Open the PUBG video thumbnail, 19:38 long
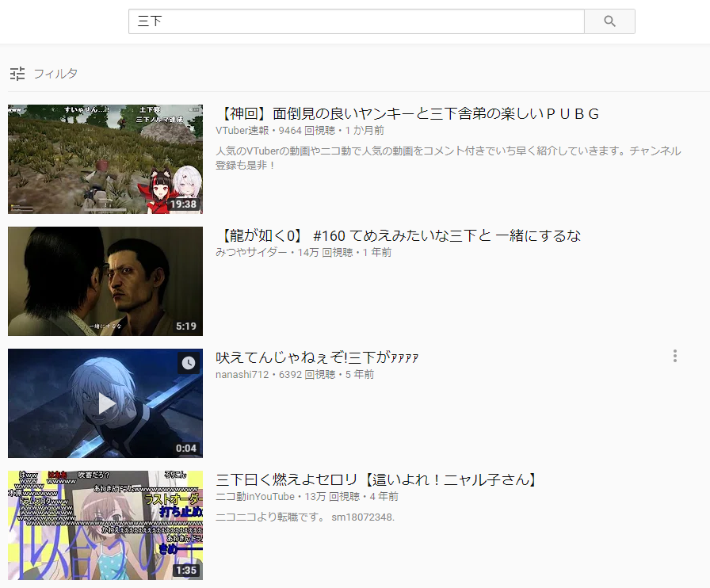 click(x=105, y=159)
